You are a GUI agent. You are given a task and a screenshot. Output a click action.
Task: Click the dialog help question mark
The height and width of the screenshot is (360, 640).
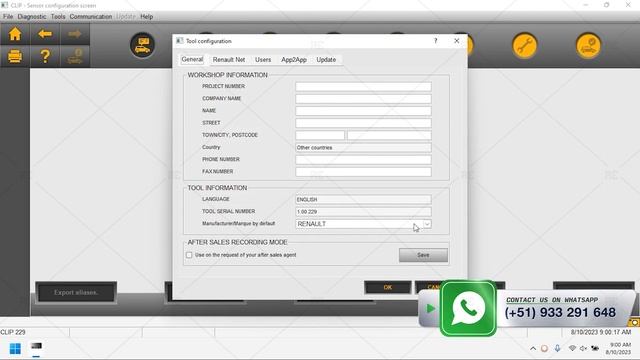[436, 41]
